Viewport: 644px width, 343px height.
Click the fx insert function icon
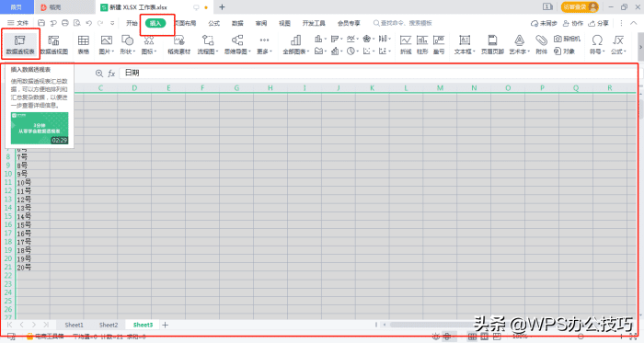pyautogui.click(x=111, y=74)
